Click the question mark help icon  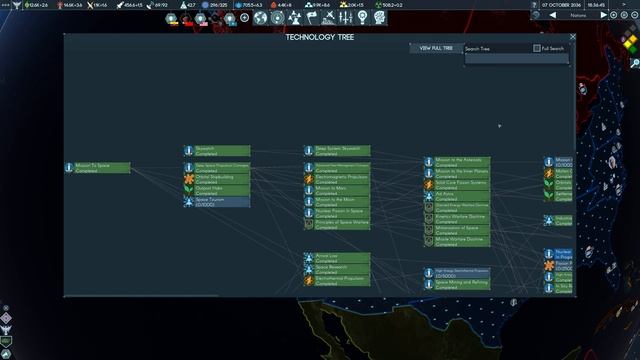tap(534, 5)
